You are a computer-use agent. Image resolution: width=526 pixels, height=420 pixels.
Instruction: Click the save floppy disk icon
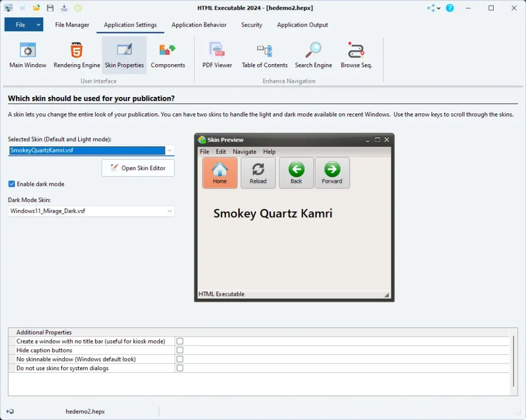50,8
